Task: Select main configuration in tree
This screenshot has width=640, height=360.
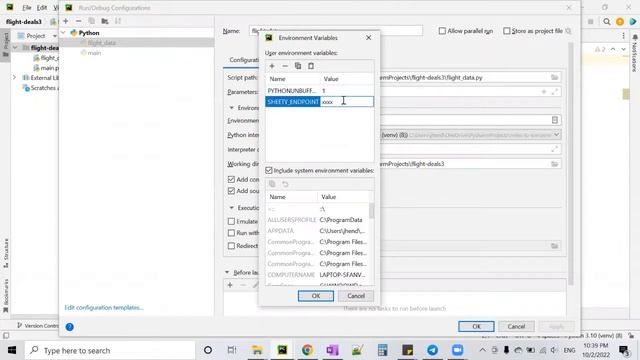Action: 94,53
